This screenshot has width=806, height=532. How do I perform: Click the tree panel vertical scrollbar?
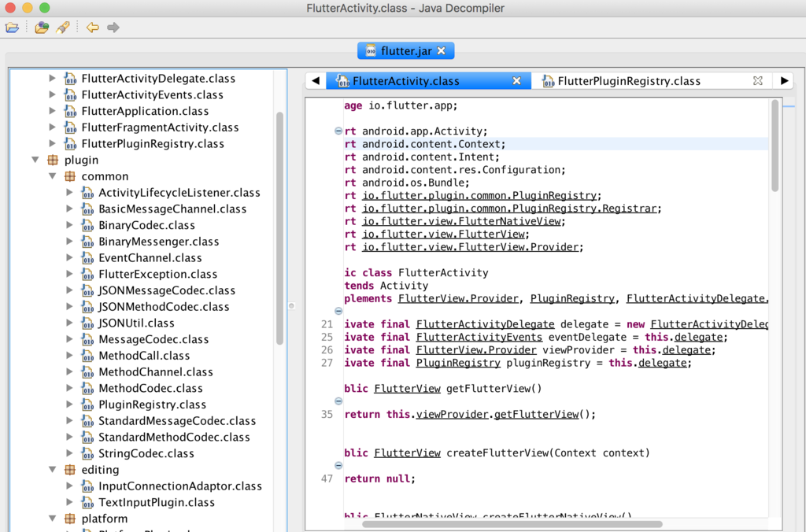(279, 229)
